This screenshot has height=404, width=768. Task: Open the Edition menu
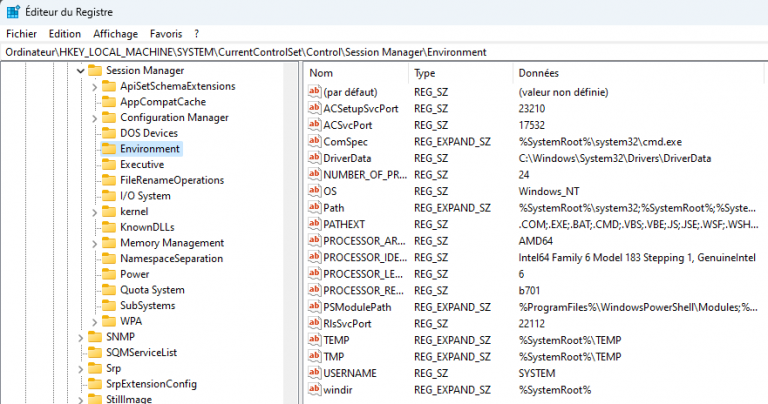tap(65, 34)
